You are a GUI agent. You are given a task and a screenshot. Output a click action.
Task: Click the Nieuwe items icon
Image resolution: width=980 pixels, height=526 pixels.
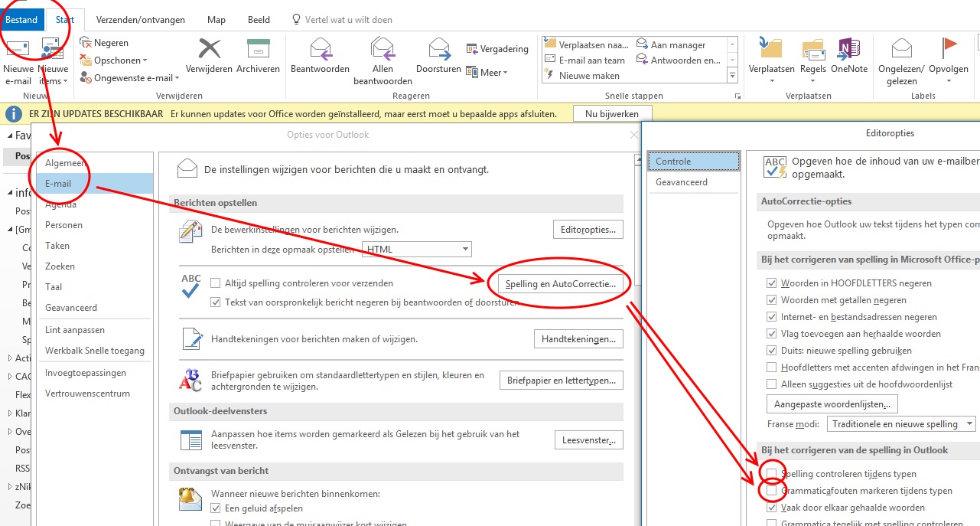53,49
